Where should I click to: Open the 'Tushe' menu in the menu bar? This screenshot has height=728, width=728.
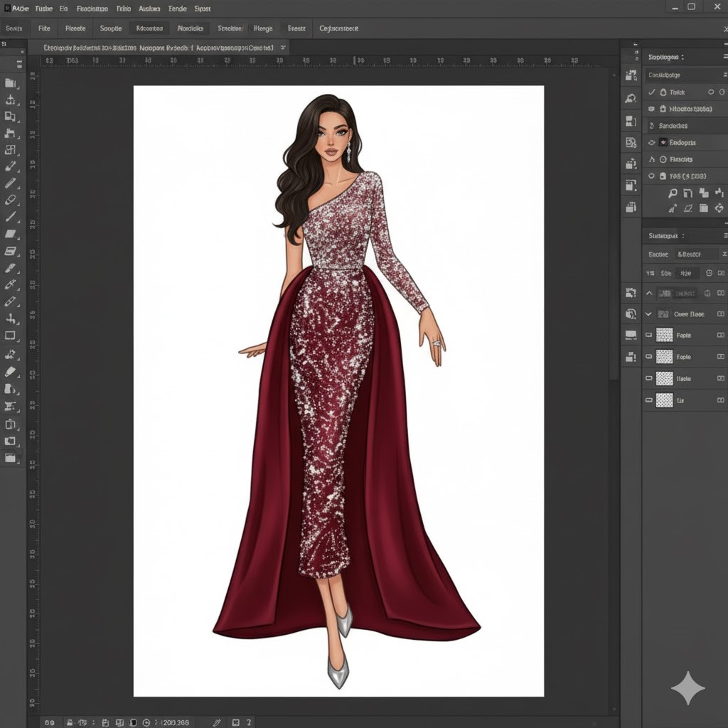[44, 9]
